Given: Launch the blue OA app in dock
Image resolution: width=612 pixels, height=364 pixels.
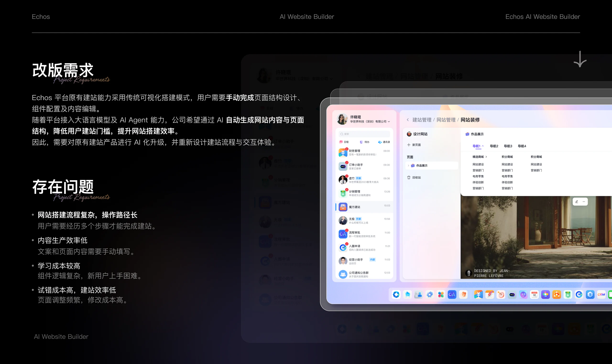Looking at the screenshot, I should [x=452, y=295].
